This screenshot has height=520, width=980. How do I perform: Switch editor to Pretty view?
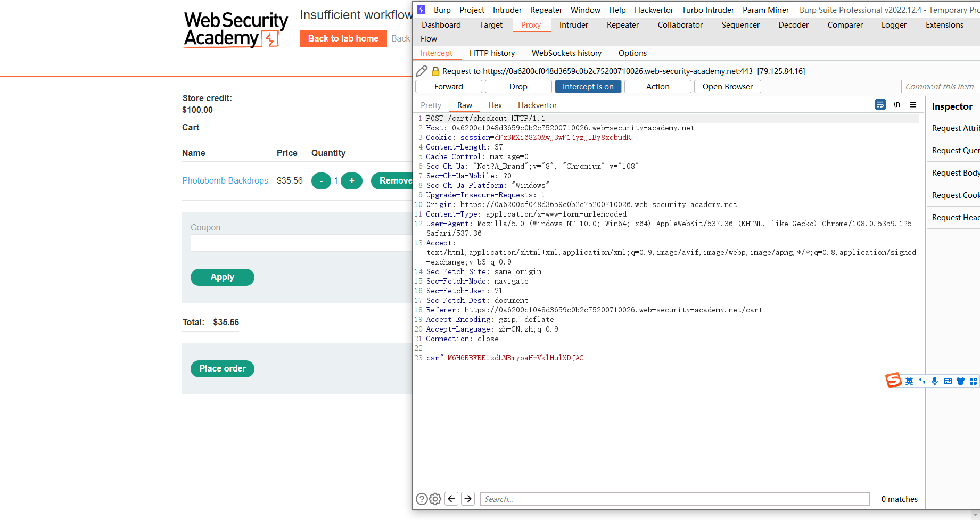431,105
